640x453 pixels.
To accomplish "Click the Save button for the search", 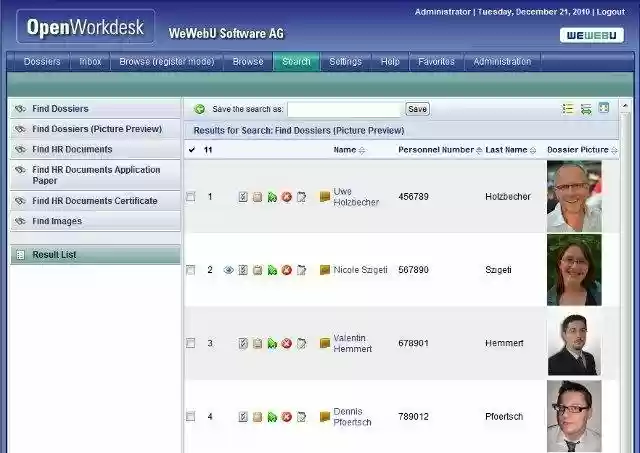I will [x=417, y=109].
